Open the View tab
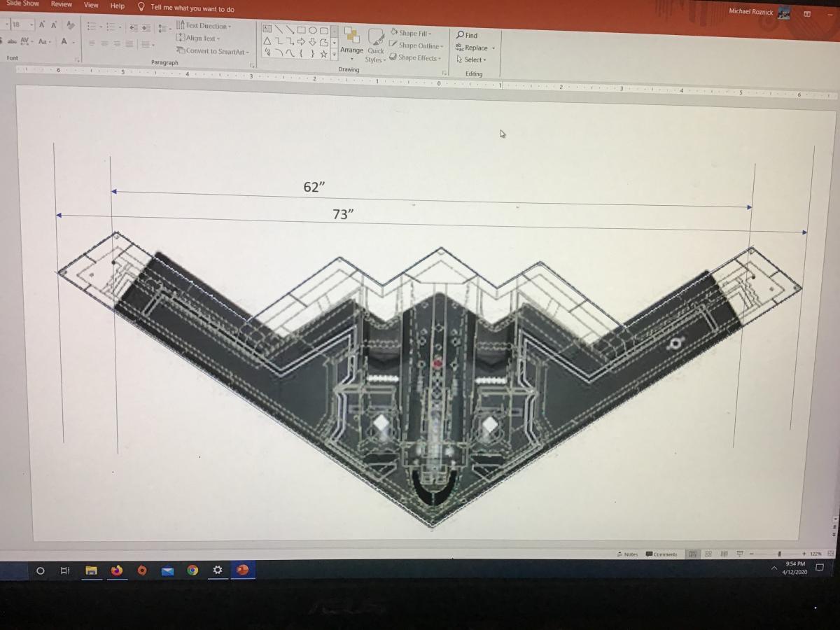This screenshot has height=630, width=840. tap(91, 5)
